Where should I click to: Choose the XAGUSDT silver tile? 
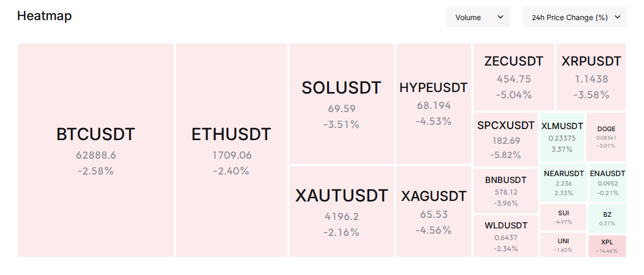434,212
